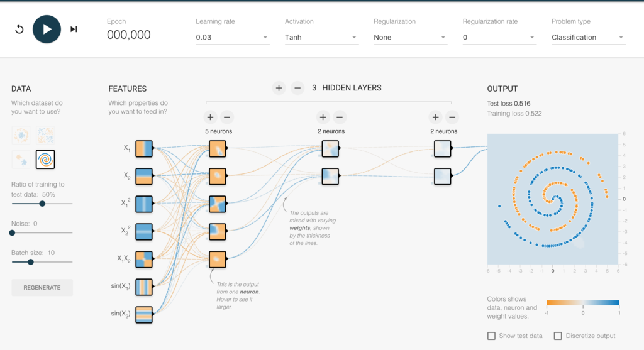Viewport: 644px width, 350px height.
Task: Click the fifth neuron in layer one
Action: click(217, 260)
